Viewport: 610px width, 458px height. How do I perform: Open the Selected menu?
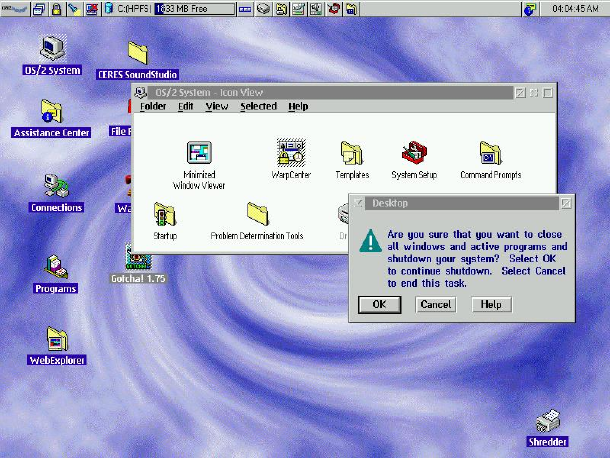258,106
